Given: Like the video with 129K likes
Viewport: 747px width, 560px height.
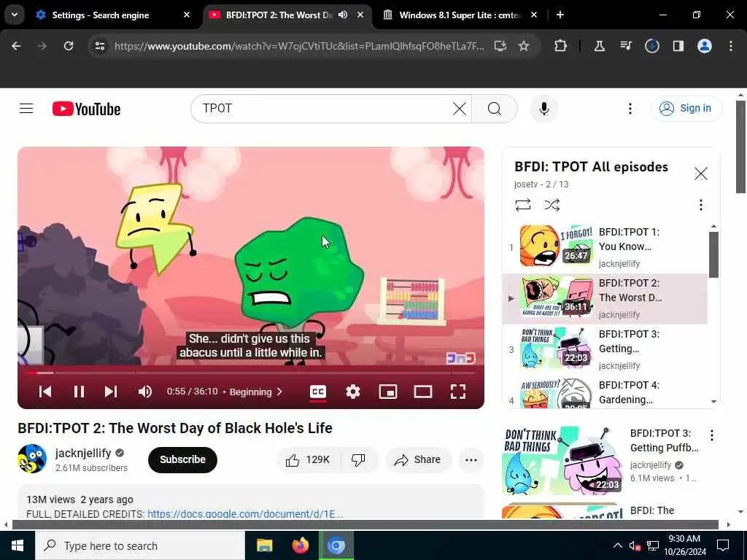Looking at the screenshot, I should coord(309,459).
